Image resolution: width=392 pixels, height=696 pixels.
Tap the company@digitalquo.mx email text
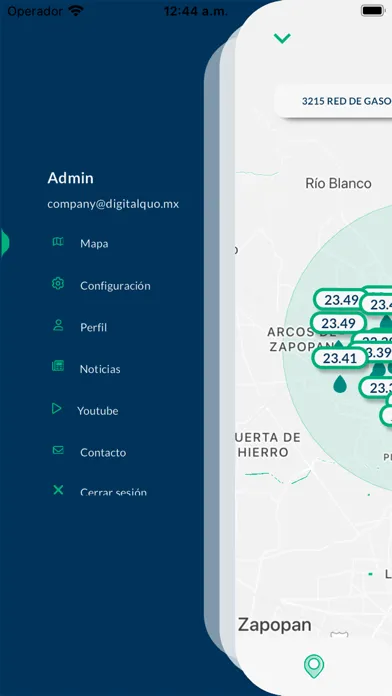click(113, 204)
